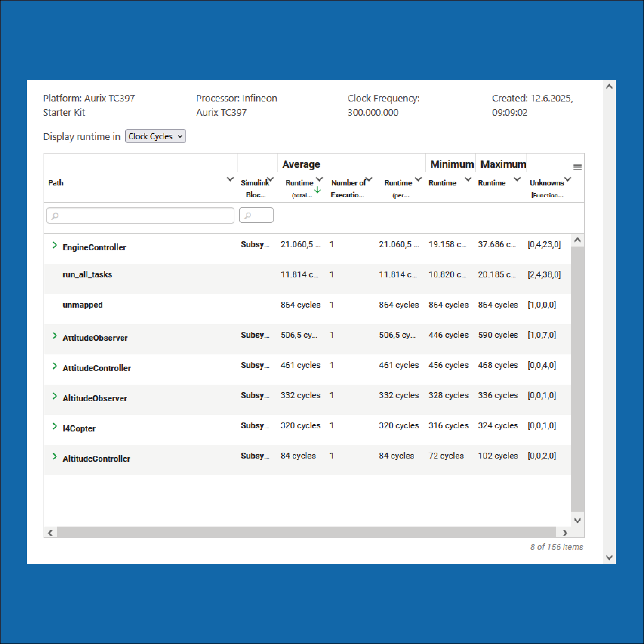
Task: Open the Path column header dropdown
Action: tap(230, 179)
